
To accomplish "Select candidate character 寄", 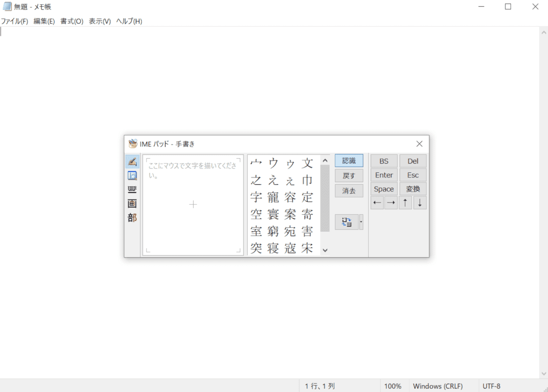I will pos(307,214).
